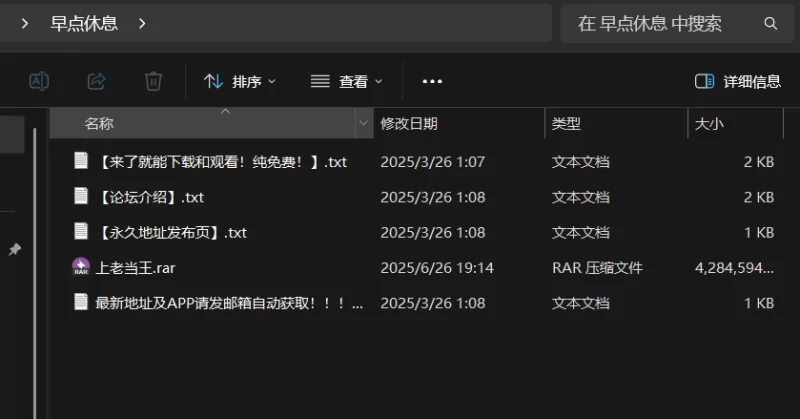Click the Rename toolbar icon
Viewport: 800px width, 419px height.
pos(39,81)
